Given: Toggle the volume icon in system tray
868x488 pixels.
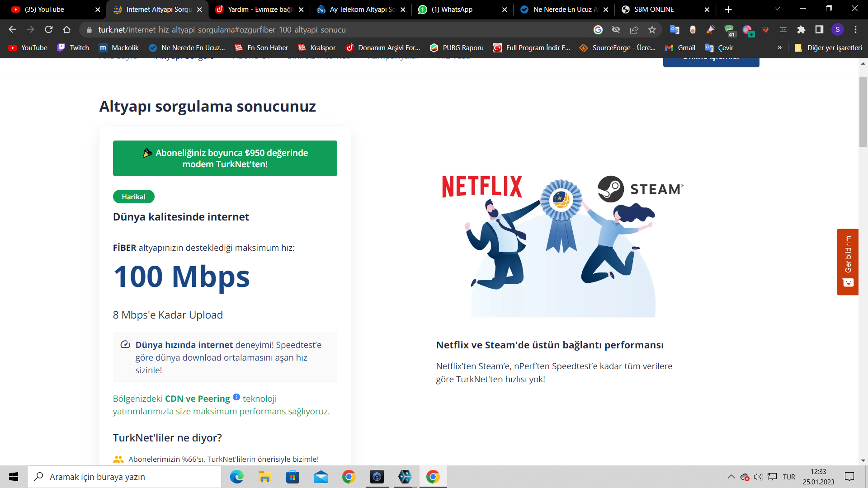Looking at the screenshot, I should tap(758, 477).
